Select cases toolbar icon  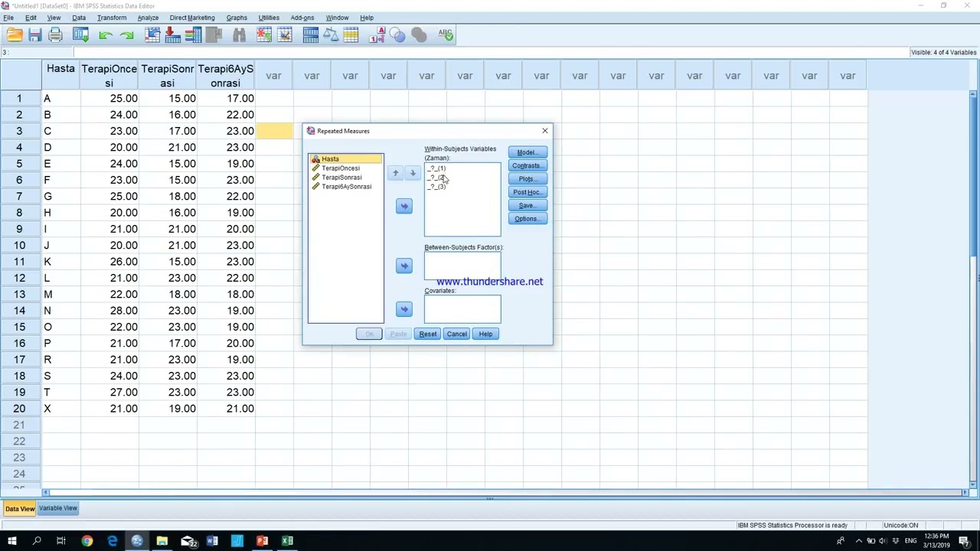tap(351, 34)
